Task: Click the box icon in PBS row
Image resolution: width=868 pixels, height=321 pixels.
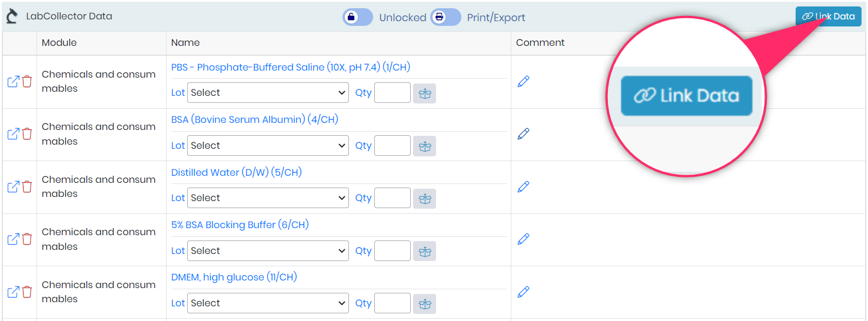Action: (x=425, y=93)
